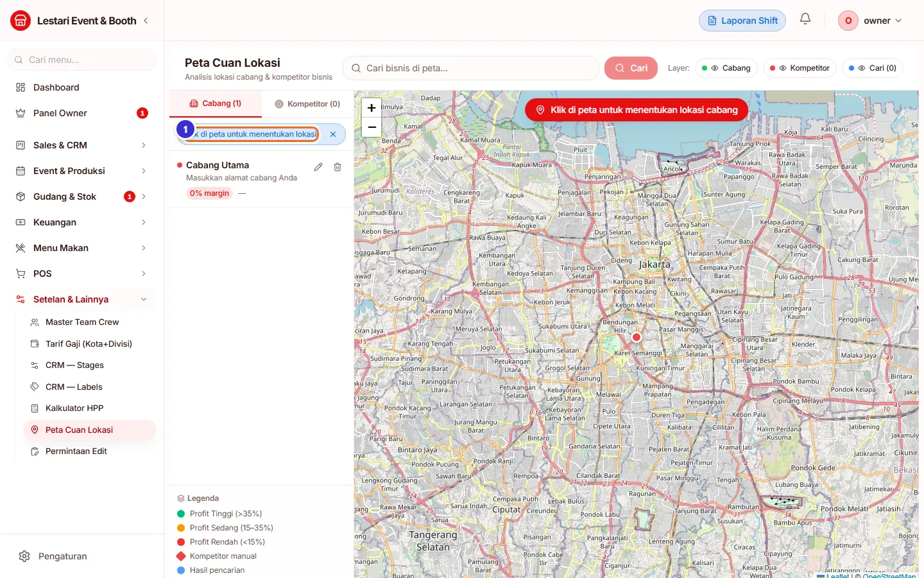Edit Cabang Utama with the pencil icon
The image size is (924, 578).
click(x=318, y=167)
